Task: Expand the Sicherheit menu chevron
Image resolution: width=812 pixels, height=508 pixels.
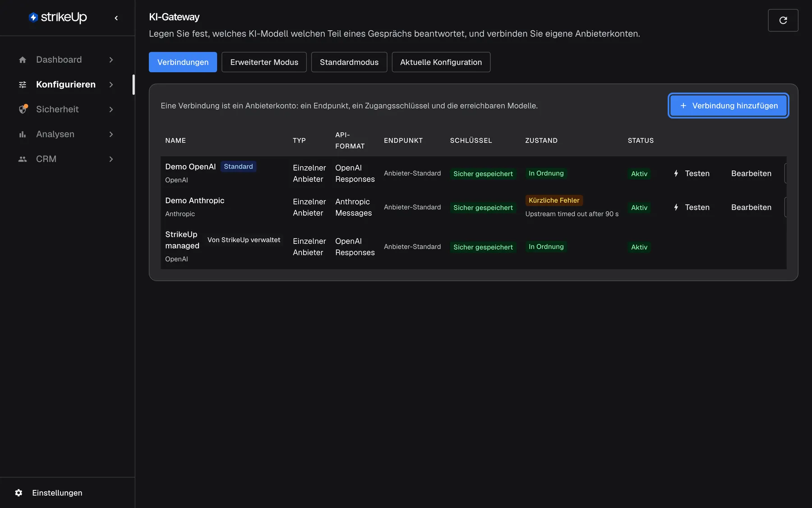Action: pyautogui.click(x=111, y=109)
